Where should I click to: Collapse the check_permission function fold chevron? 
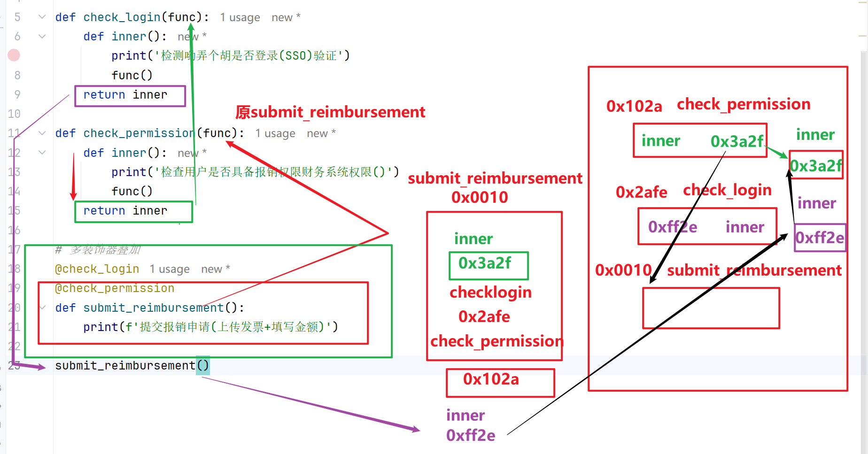tap(42, 133)
